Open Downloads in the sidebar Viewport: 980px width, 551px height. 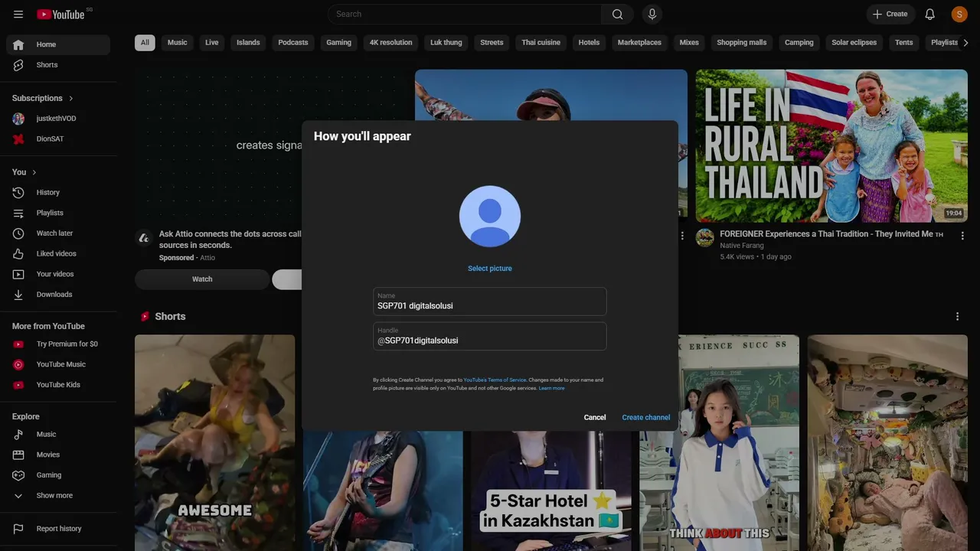pos(58,295)
